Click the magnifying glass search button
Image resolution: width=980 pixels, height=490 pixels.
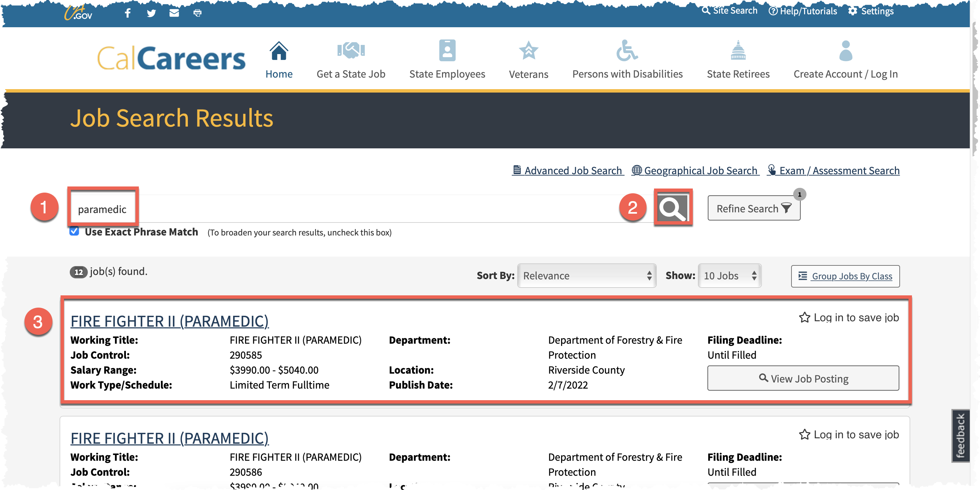point(673,208)
